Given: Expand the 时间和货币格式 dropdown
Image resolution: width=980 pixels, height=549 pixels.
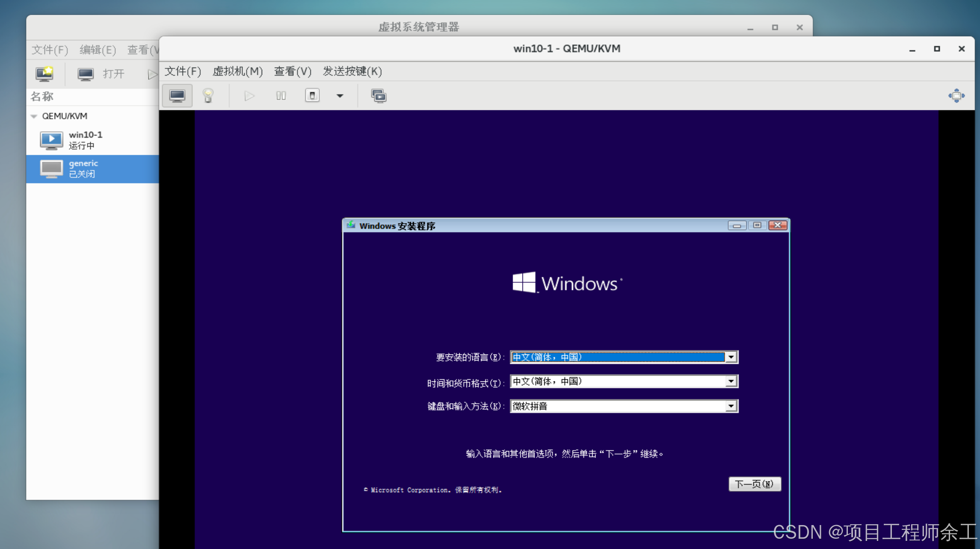Looking at the screenshot, I should pyautogui.click(x=731, y=381).
